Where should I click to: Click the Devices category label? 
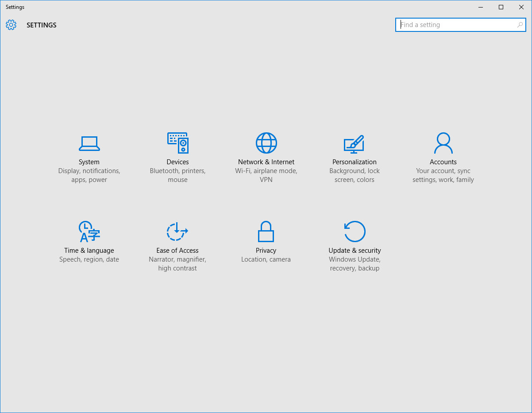tap(177, 162)
